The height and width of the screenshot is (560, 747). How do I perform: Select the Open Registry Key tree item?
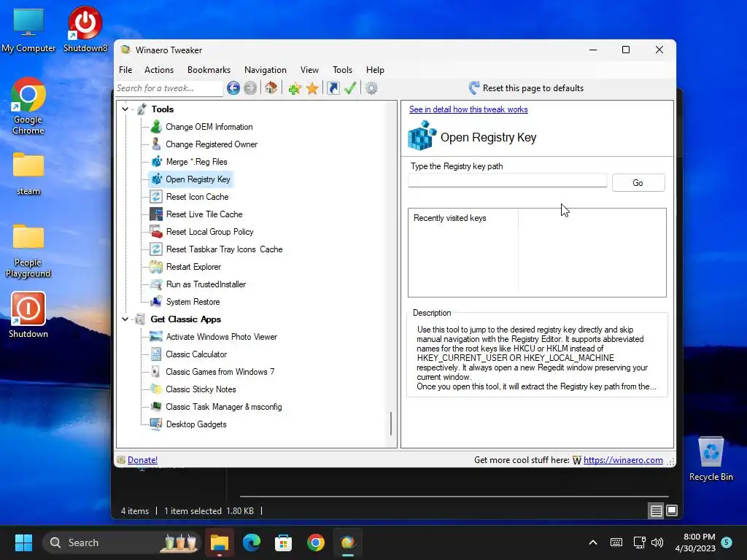pos(198,179)
